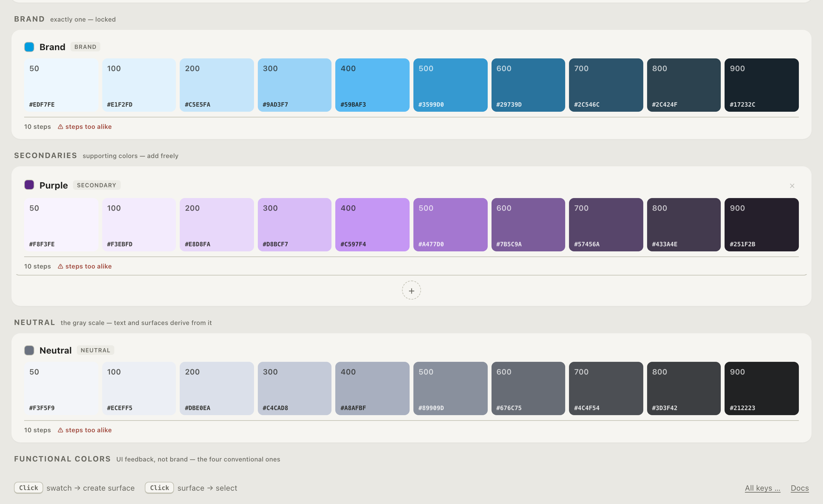Image resolution: width=823 pixels, height=504 pixels.
Task: Click the Neutral base color chip
Action: (x=29, y=350)
